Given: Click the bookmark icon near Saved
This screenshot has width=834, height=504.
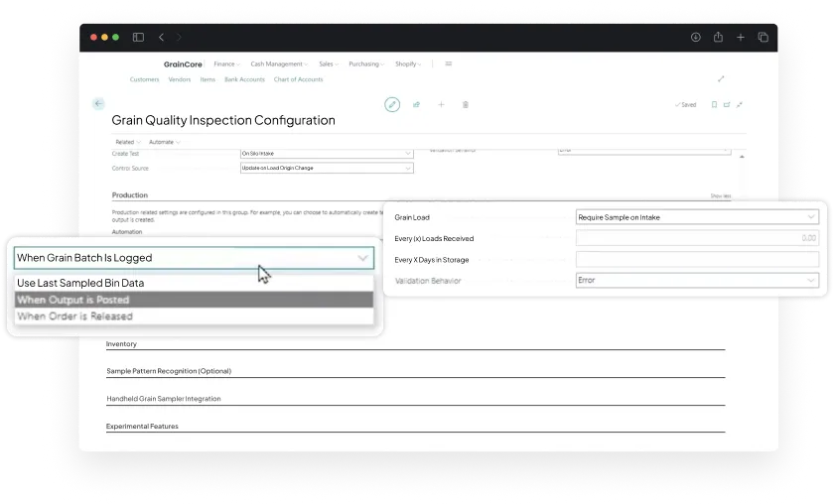Looking at the screenshot, I should pos(714,104).
